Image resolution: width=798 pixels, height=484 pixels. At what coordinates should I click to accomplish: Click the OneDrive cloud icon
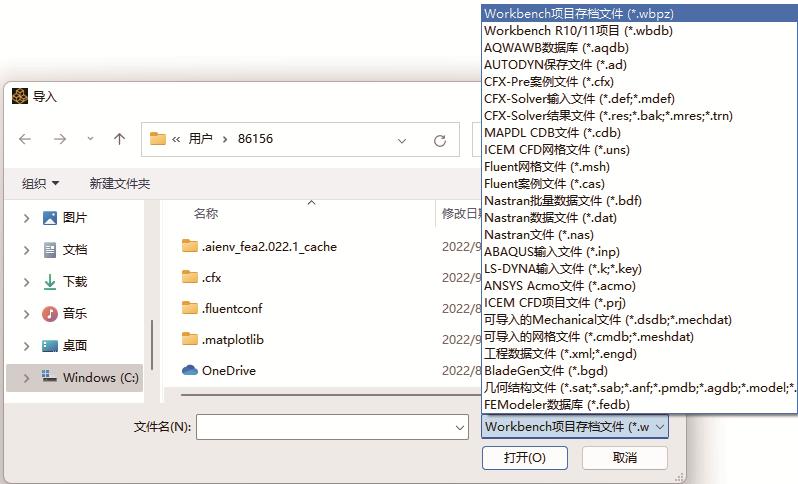coord(190,370)
